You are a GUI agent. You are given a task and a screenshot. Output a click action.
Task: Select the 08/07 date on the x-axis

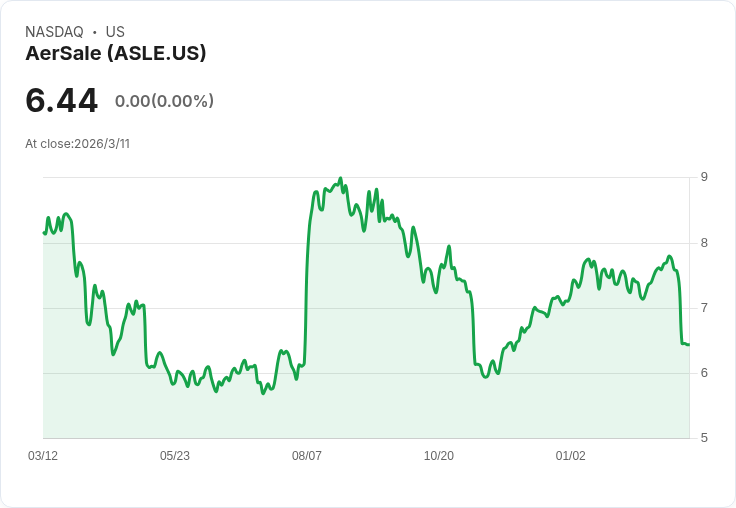(307, 456)
